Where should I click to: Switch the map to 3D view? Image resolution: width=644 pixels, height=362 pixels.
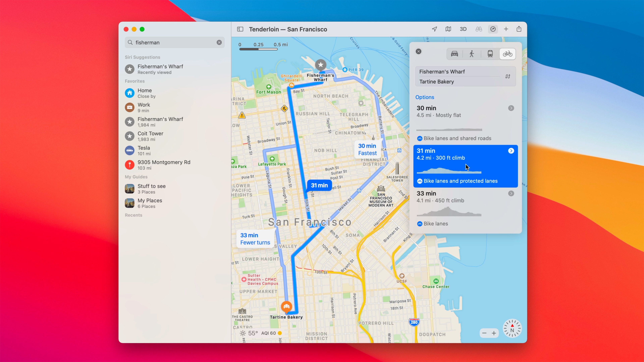463,29
